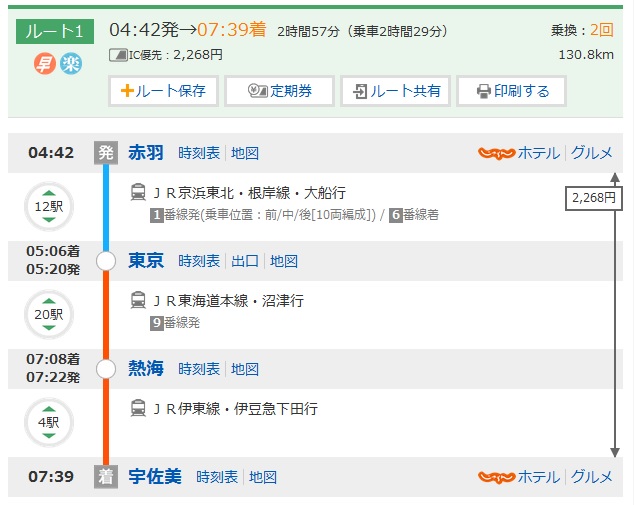This screenshot has height=505, width=634.
Task: Click the 楽 (easy) route badge icon
Action: 71,63
